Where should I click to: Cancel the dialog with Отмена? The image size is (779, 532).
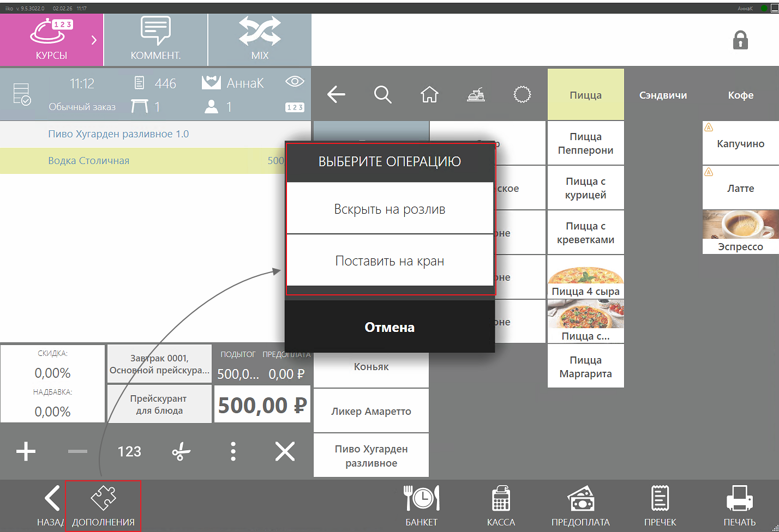(390, 327)
